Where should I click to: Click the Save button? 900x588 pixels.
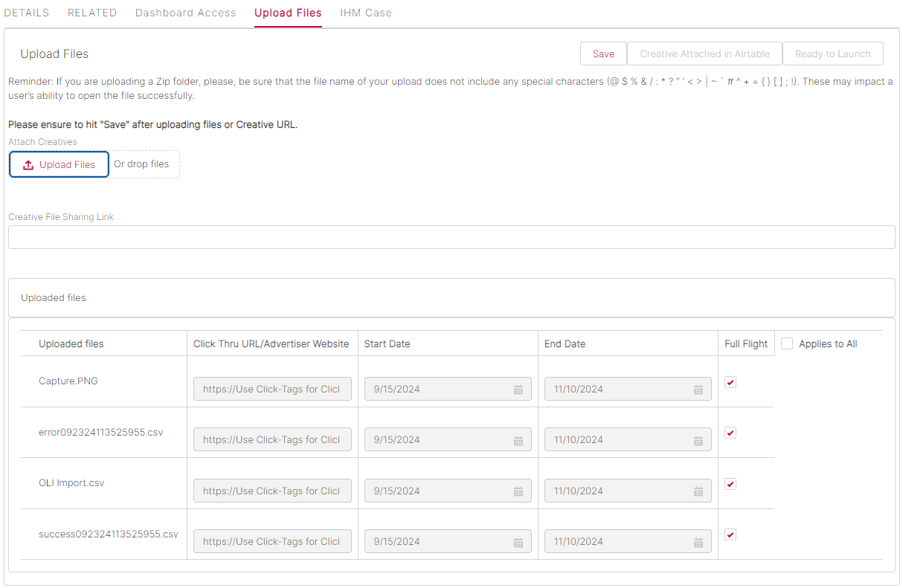(x=603, y=54)
